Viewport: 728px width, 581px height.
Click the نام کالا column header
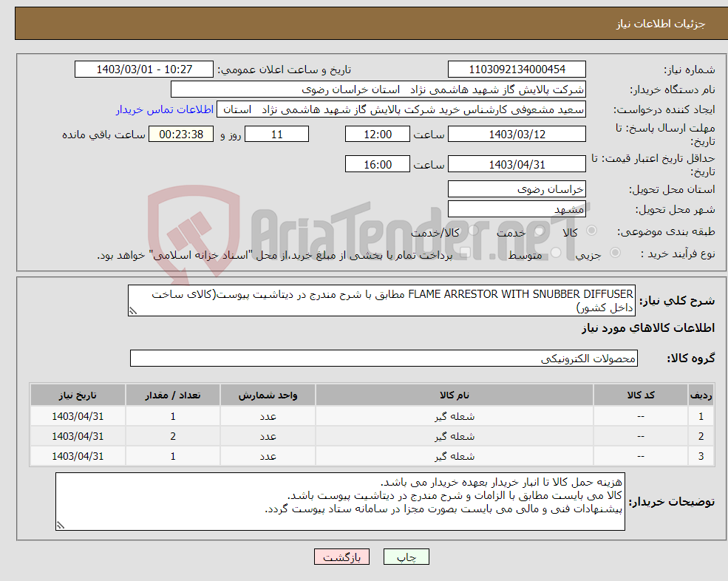tap(455, 395)
